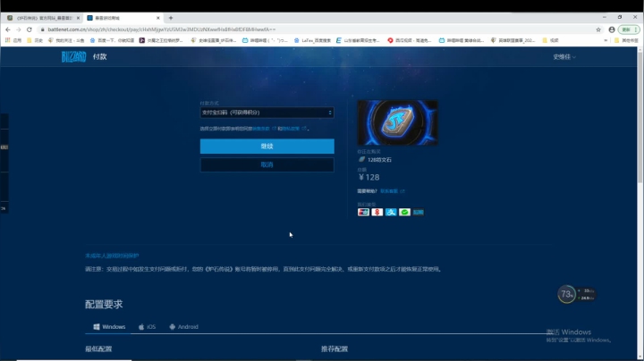Open the Douyu follow-list bookmark
644x361 pixels.
tap(66, 40)
